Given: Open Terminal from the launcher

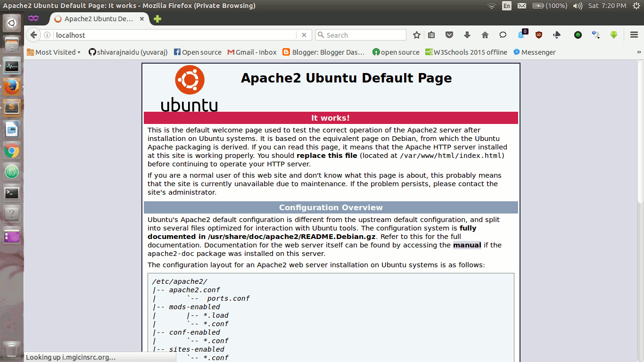Looking at the screenshot, I should point(12,193).
